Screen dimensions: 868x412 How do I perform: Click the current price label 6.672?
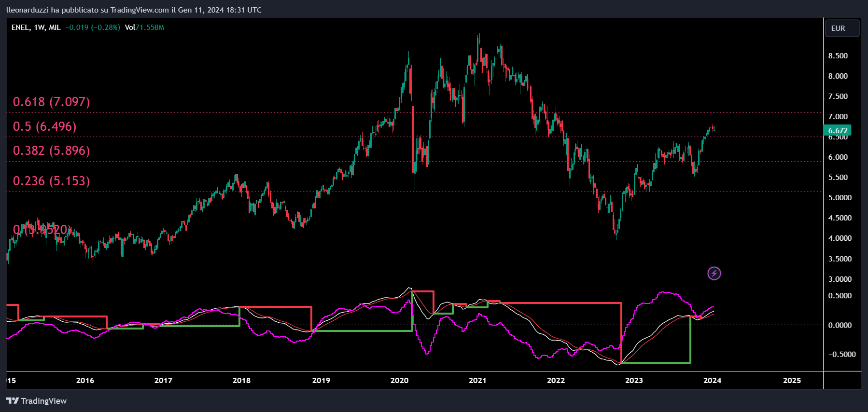(x=838, y=130)
